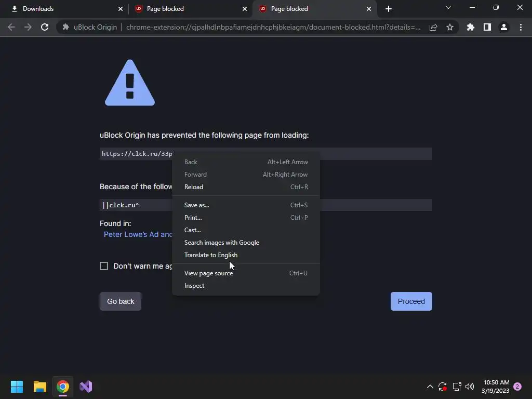Click the blocked URL https://clck.ru text
The height and width of the screenshot is (399, 532).
137,154
